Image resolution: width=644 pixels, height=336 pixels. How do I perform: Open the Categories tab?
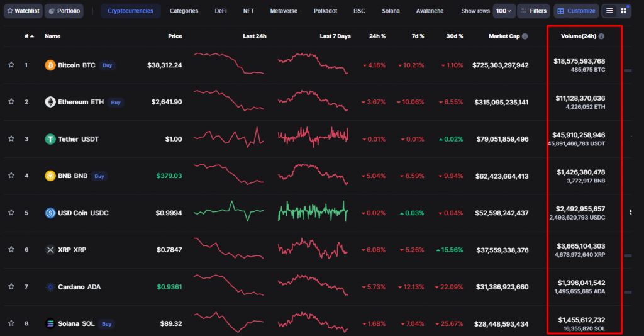pyautogui.click(x=184, y=11)
